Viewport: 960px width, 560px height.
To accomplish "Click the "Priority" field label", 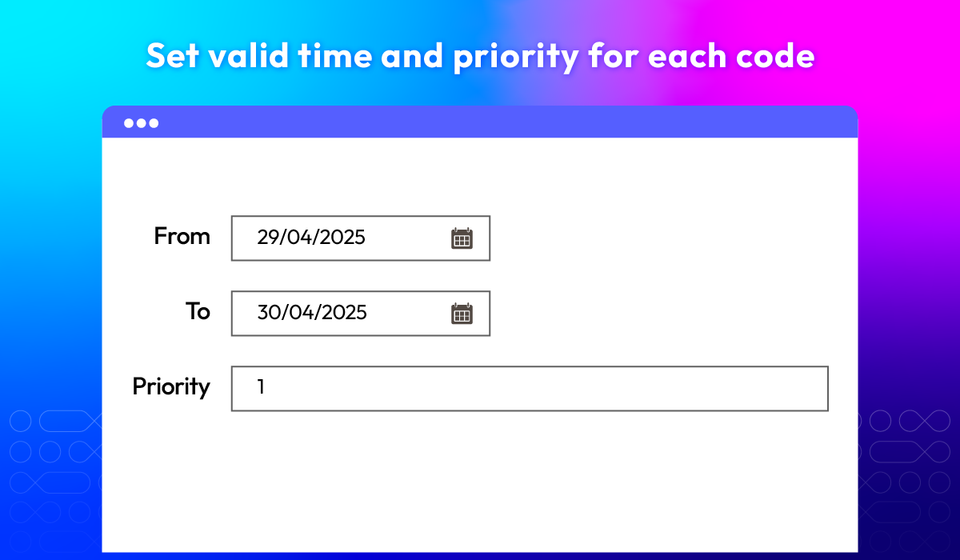I will 171,387.
